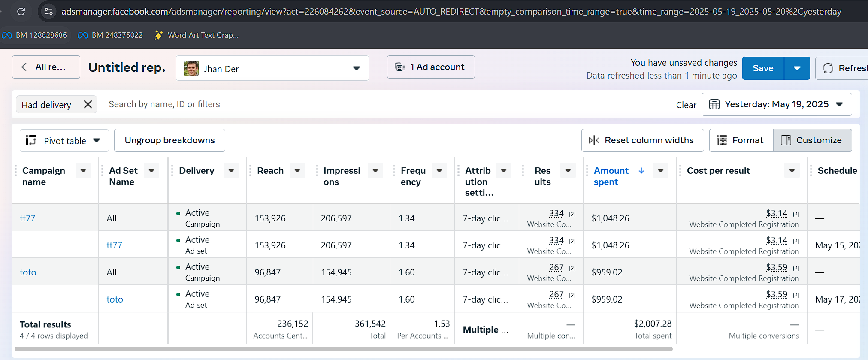868x360 pixels.
Task: Toggle the Customize panel
Action: 812,140
